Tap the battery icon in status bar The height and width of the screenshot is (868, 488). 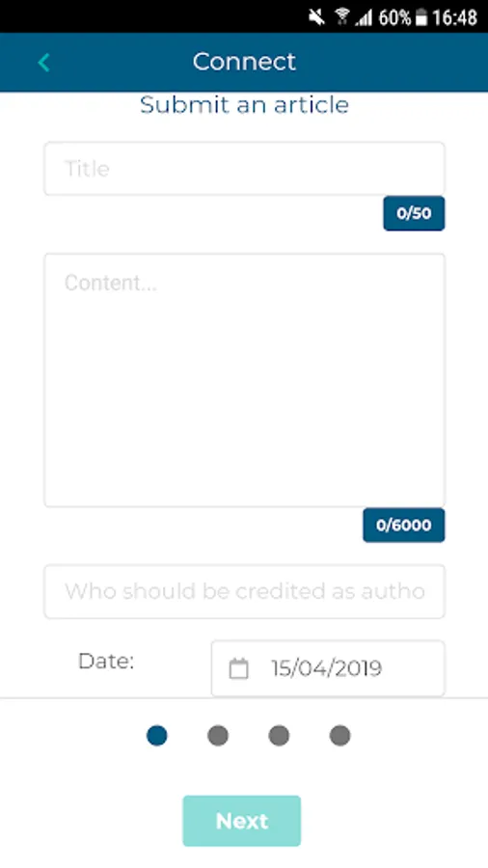[421, 17]
